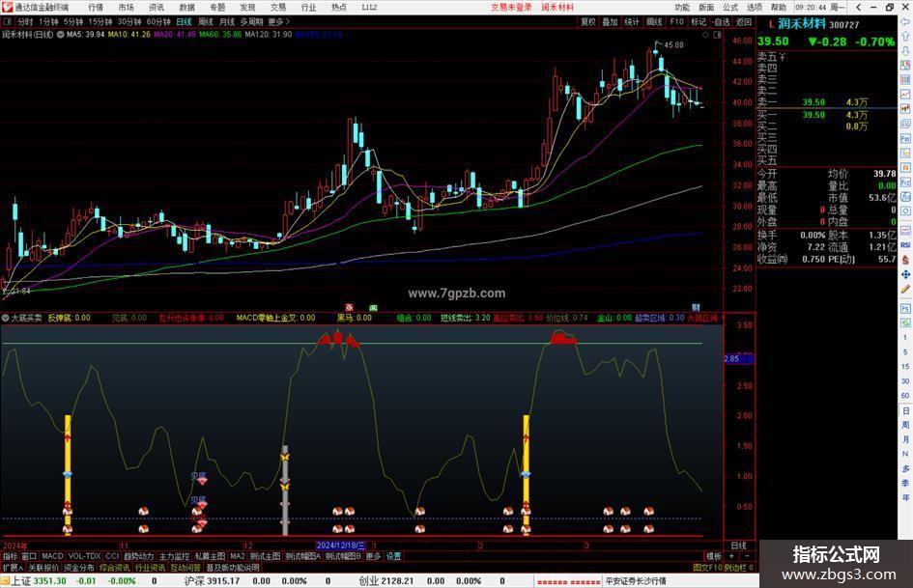913x588 pixels.
Task: Click the yellow icon left of 上证 in status bar
Action: [x=5, y=581]
